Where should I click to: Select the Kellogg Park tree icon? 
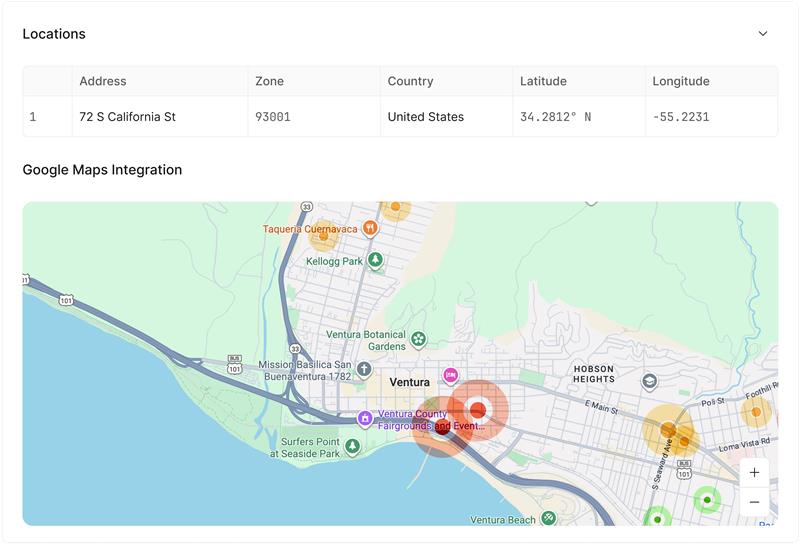click(x=375, y=261)
